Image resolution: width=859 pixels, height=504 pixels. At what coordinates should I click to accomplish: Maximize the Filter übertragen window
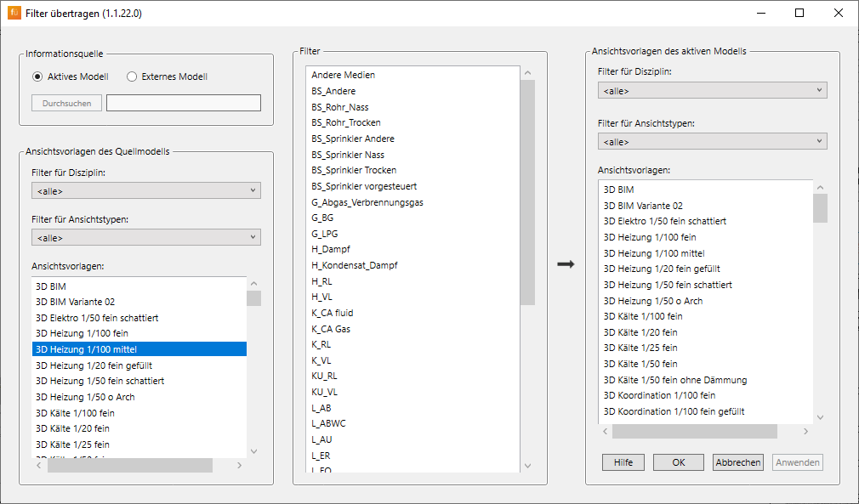(x=799, y=13)
